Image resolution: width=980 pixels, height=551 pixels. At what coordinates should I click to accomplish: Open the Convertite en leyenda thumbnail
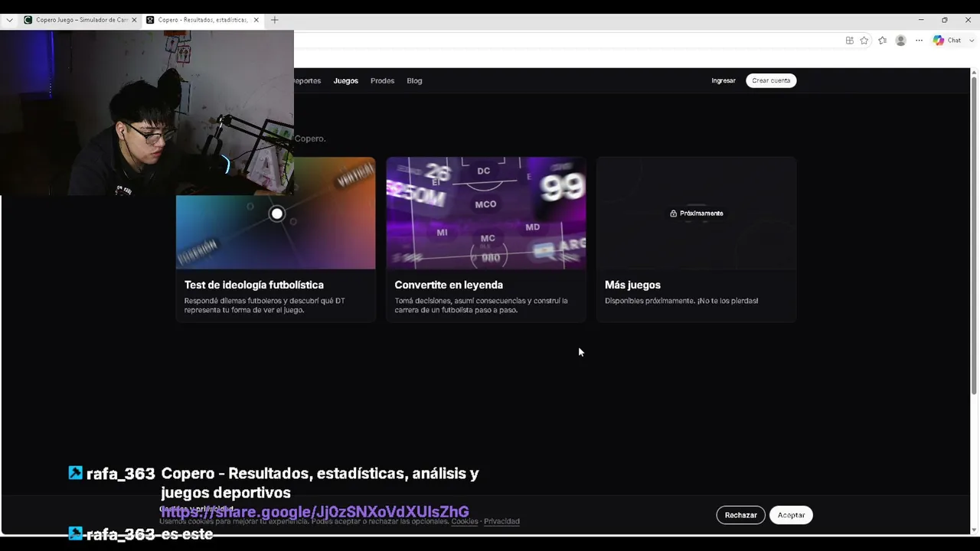click(486, 214)
